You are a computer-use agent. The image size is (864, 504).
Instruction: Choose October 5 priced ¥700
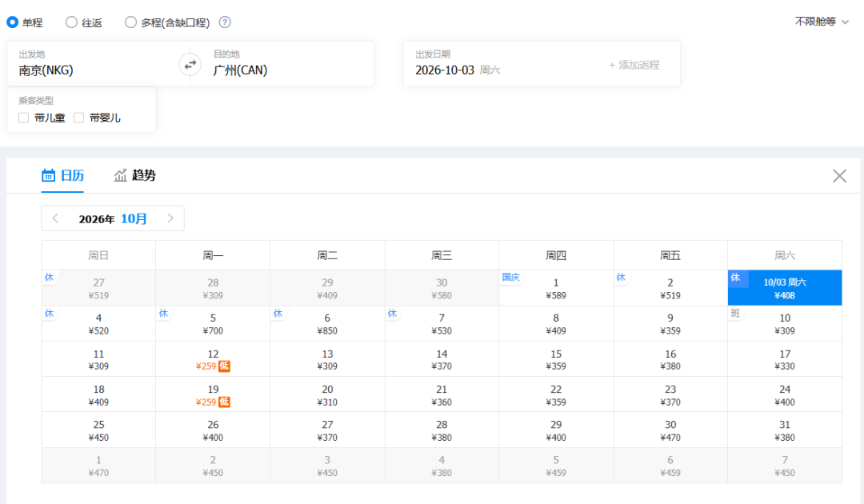(213, 324)
